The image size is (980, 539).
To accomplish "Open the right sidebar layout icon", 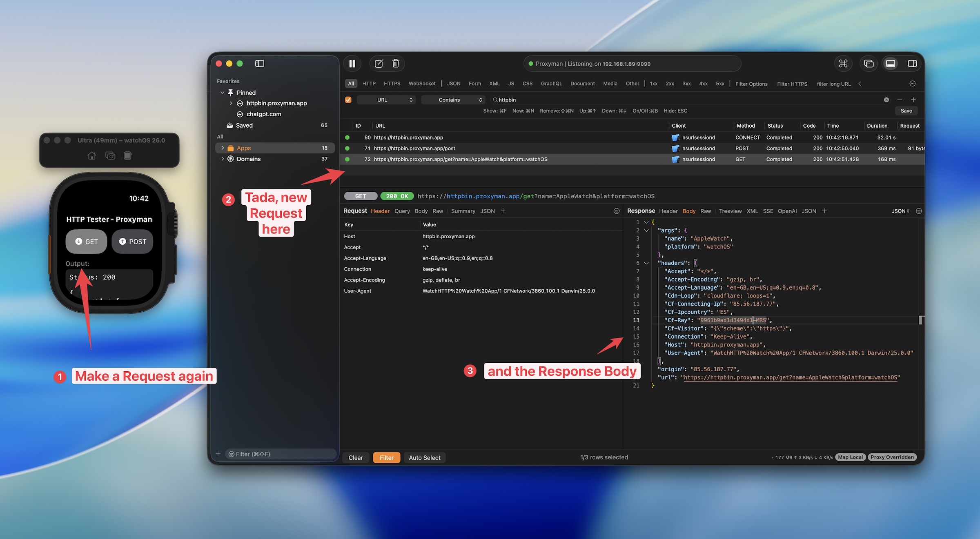I will pos(912,64).
